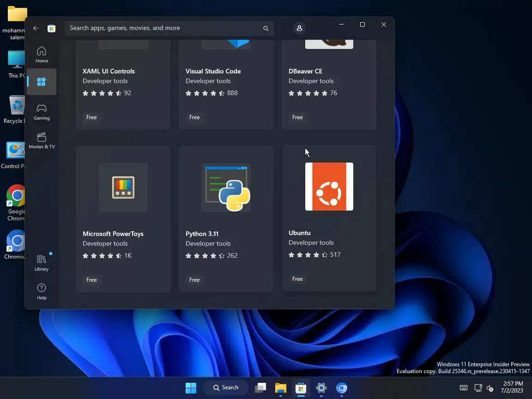Click Free on DBeaver CE
Image resolution: width=532 pixels, height=399 pixels.
297,117
